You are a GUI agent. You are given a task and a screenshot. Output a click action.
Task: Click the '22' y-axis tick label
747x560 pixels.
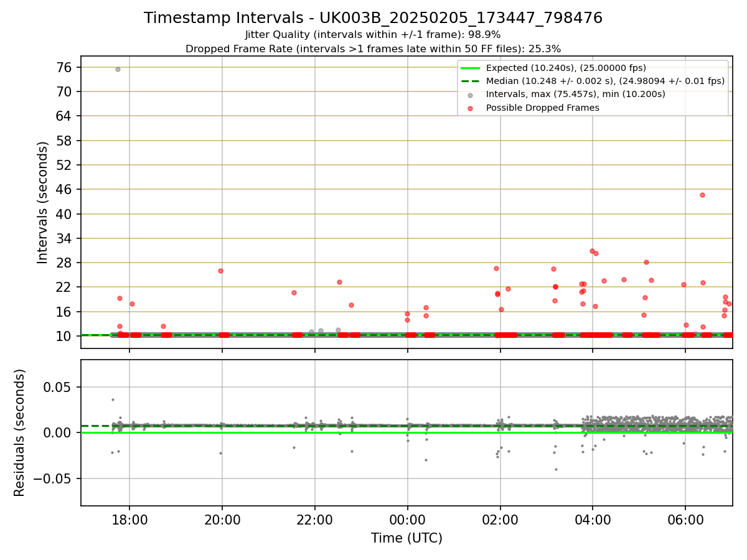(65, 287)
